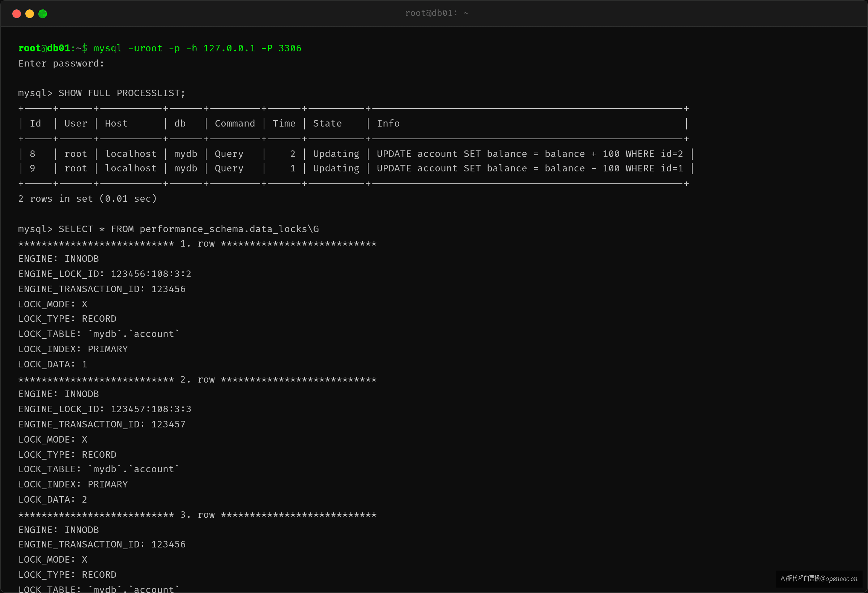This screenshot has width=868, height=593.
Task: Click Updating state in process 8 row
Action: click(336, 154)
